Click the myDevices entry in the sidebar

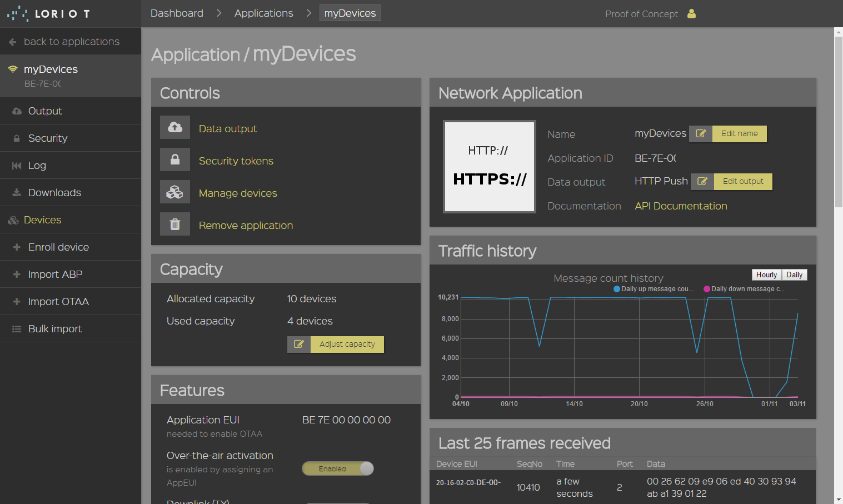coord(71,76)
